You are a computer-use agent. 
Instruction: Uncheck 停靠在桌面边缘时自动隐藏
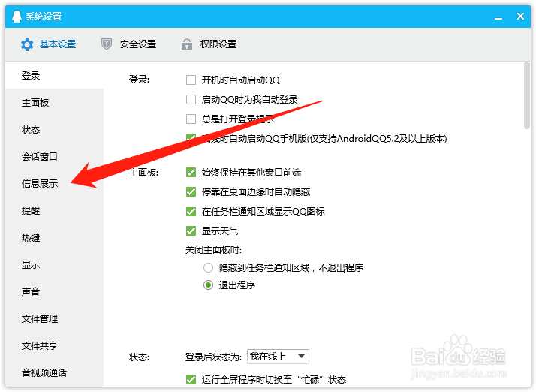point(191,192)
